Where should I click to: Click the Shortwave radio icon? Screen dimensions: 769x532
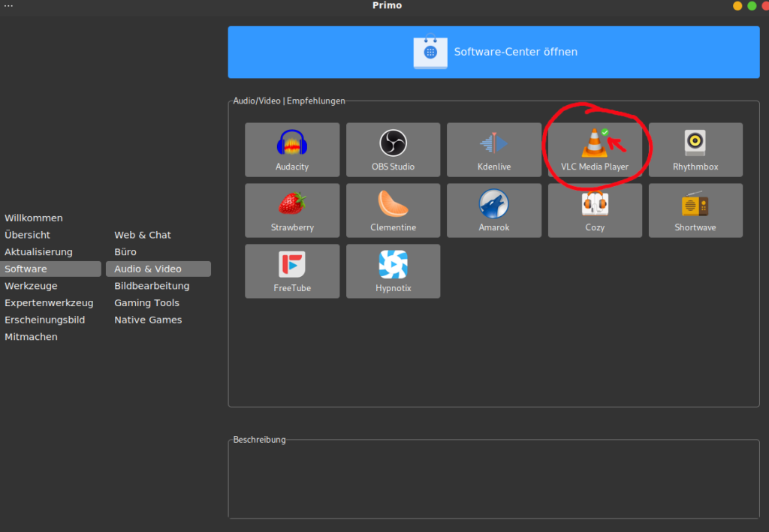point(695,203)
